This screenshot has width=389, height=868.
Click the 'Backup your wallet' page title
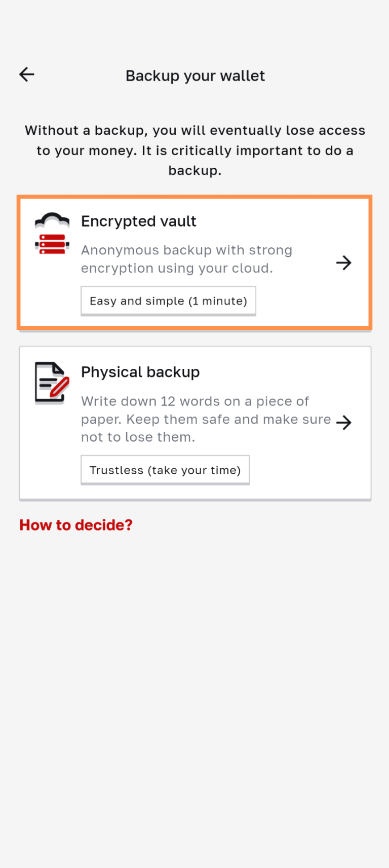click(x=195, y=76)
